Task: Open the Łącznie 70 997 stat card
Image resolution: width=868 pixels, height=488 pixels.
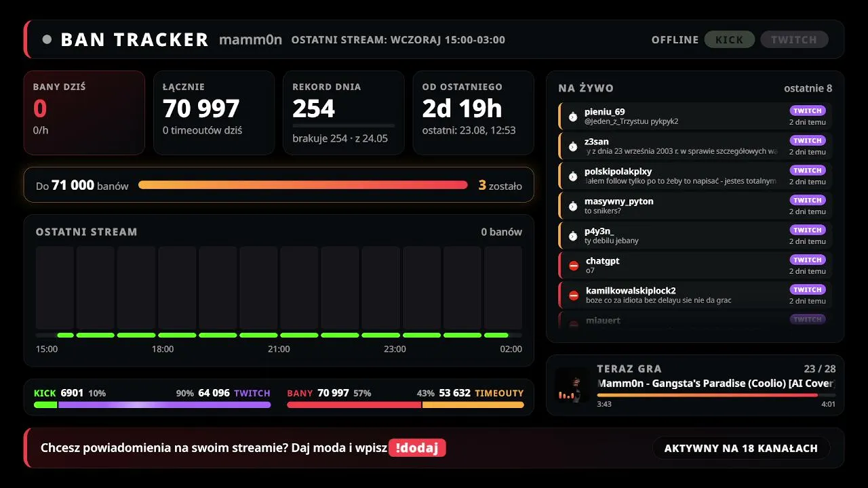Action: (x=214, y=113)
